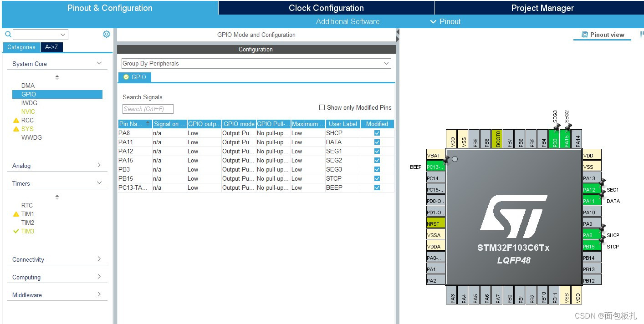The height and width of the screenshot is (324, 644).
Task: Toggle Modified checkbox for PC13 row
Action: pyautogui.click(x=377, y=187)
